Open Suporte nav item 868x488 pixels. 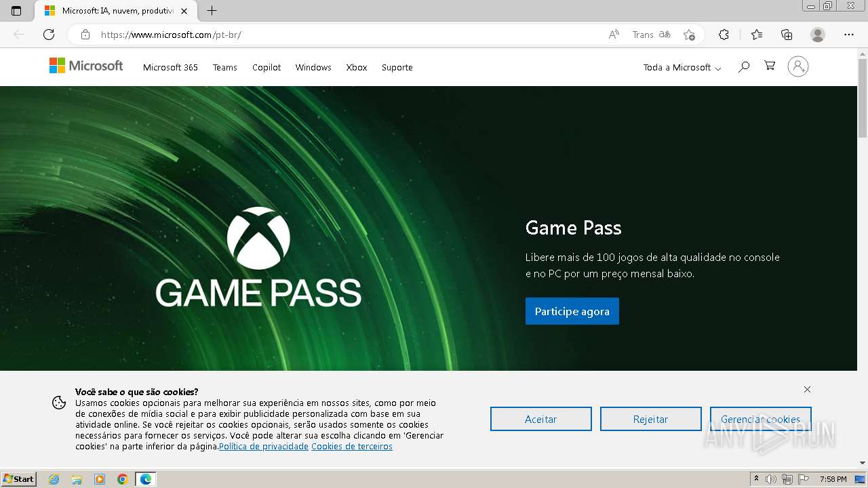point(397,67)
